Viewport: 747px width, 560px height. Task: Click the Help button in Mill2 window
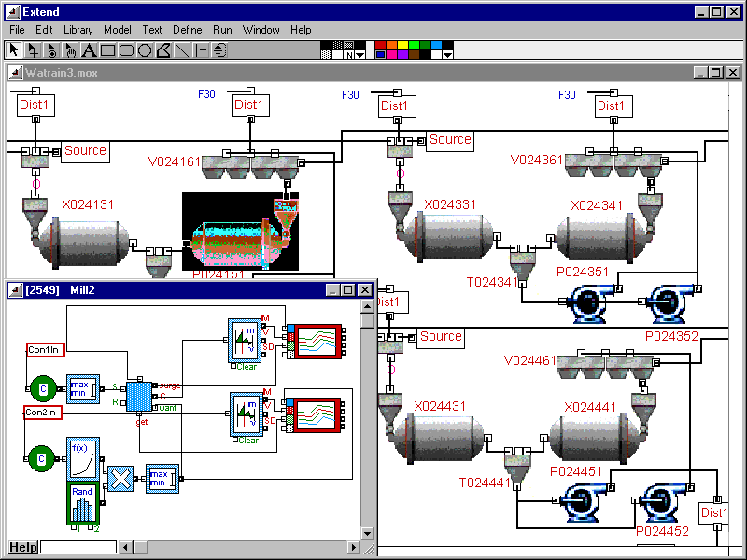click(x=22, y=547)
